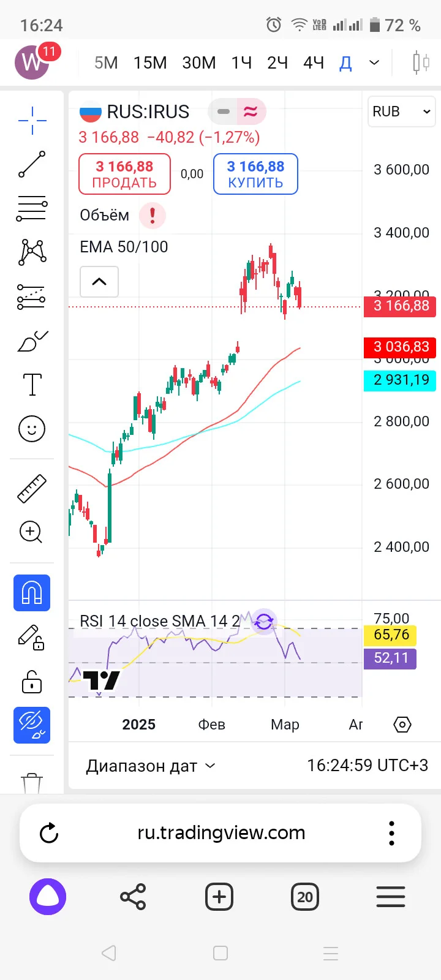Select the 2Ч timeframe
This screenshot has height=980, width=441.
pos(277,62)
